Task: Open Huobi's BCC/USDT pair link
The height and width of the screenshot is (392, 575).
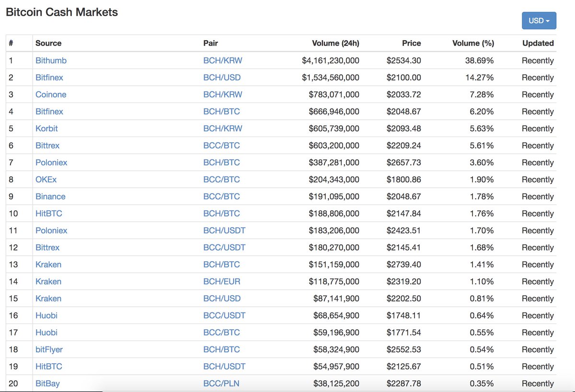Action: pyautogui.click(x=224, y=315)
